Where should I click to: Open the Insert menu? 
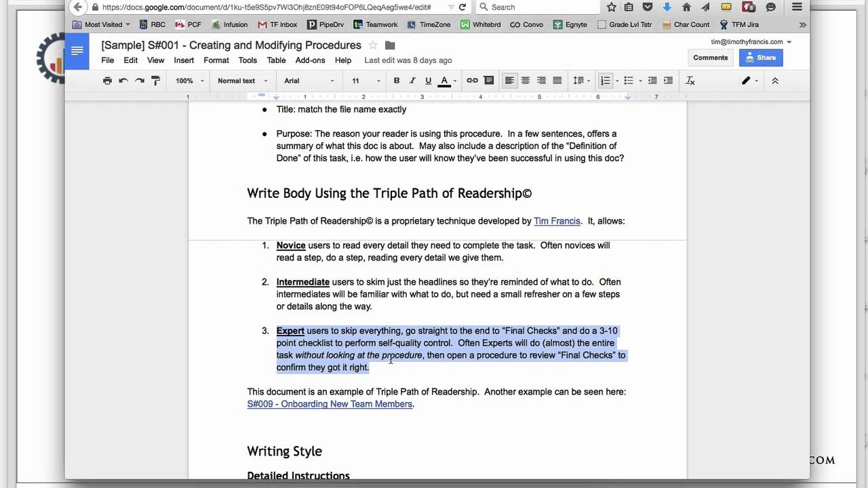[x=184, y=60]
